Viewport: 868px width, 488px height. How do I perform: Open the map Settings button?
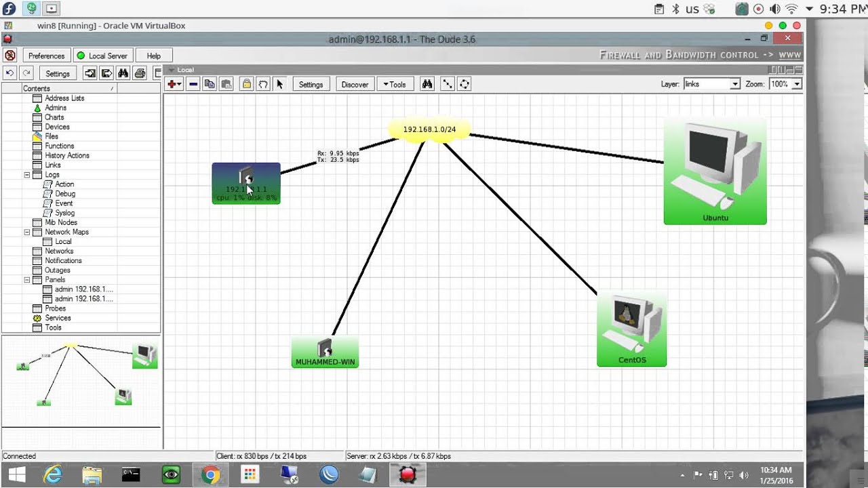click(x=311, y=84)
